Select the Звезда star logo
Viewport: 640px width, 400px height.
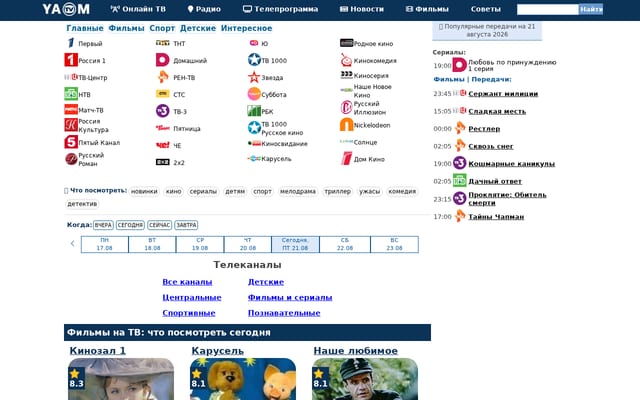[x=254, y=77]
